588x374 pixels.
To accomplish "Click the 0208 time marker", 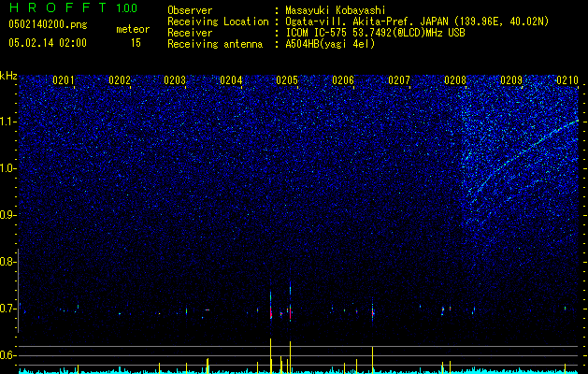I will pos(455,80).
